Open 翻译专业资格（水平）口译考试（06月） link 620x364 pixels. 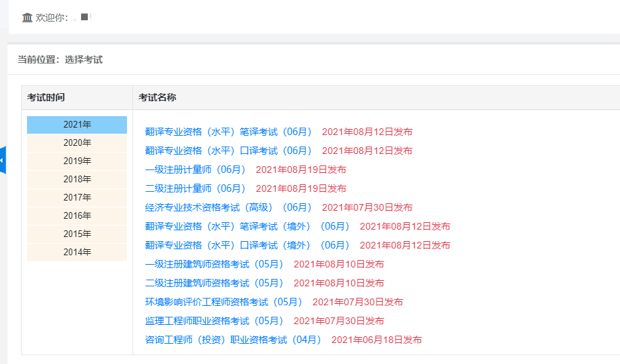[x=228, y=151]
